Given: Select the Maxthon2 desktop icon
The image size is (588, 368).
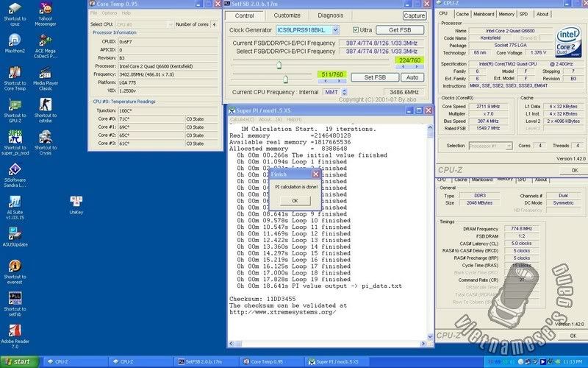Looking at the screenshot, I should pyautogui.click(x=15, y=43).
